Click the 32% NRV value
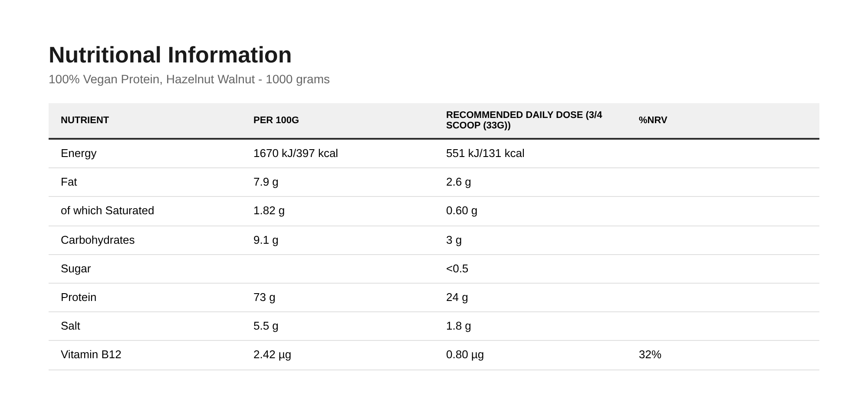Image resolution: width=868 pixels, height=412 pixels. point(650,355)
